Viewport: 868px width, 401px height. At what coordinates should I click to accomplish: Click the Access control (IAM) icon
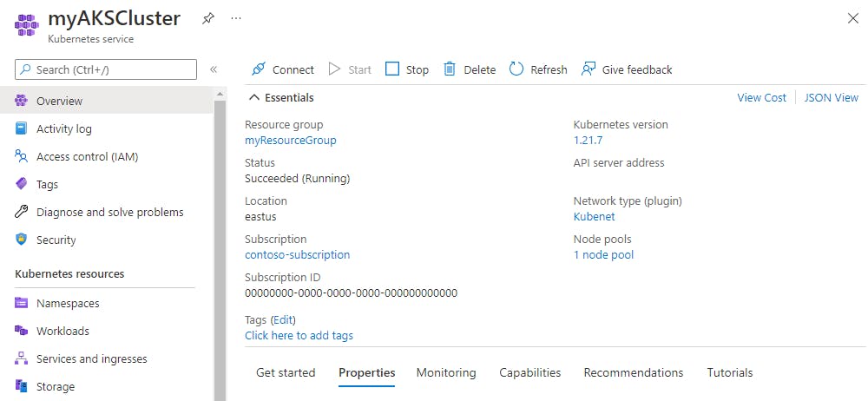click(21, 156)
